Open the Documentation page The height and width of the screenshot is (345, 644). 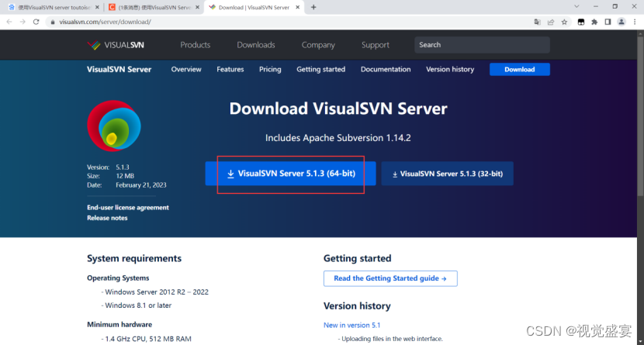pyautogui.click(x=386, y=69)
